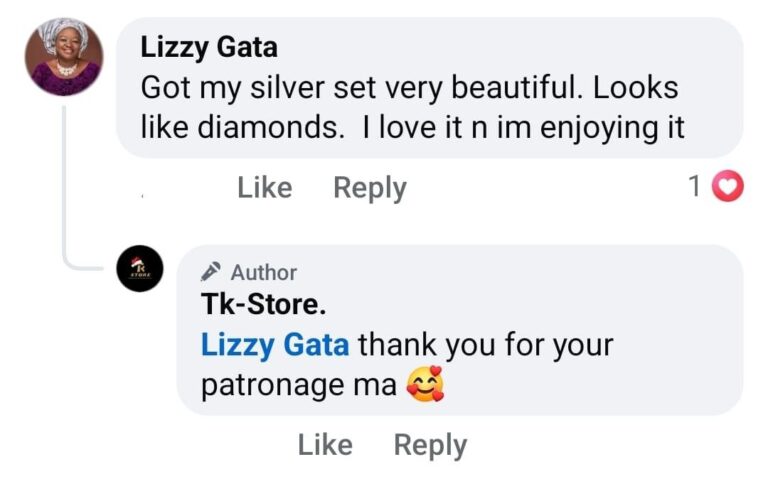Click the reaction count number 1
The width and height of the screenshot is (768, 484).
click(x=694, y=187)
